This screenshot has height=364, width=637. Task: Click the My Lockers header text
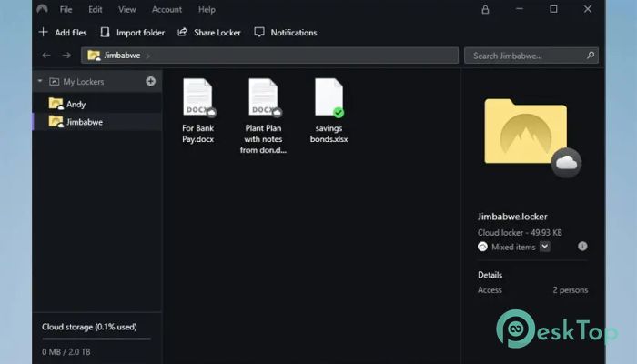(x=84, y=82)
